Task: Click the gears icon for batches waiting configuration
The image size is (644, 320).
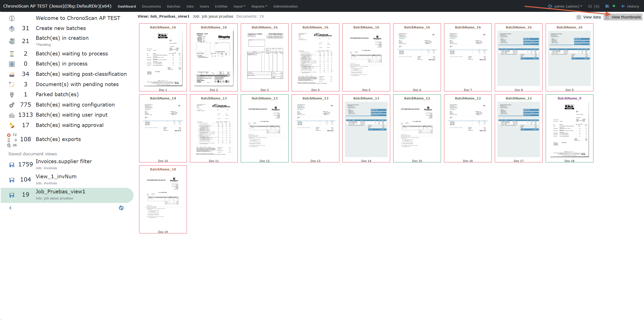Action: pyautogui.click(x=12, y=105)
